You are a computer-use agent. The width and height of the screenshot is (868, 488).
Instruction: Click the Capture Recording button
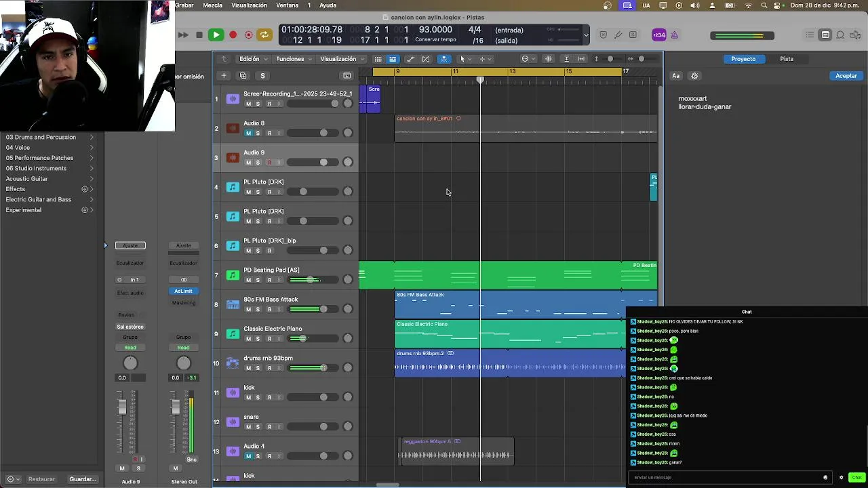[248, 35]
